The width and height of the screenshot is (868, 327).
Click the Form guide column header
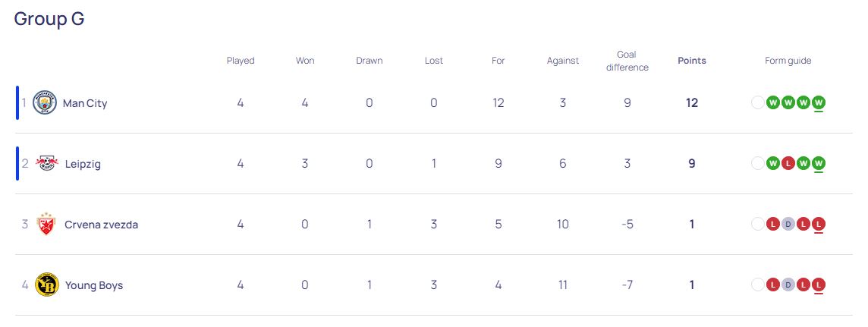coord(788,61)
